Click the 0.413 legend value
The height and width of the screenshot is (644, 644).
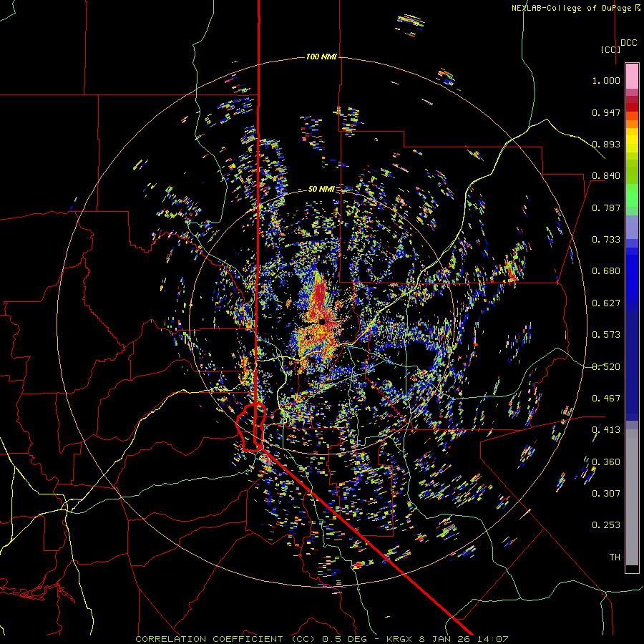pyautogui.click(x=606, y=430)
